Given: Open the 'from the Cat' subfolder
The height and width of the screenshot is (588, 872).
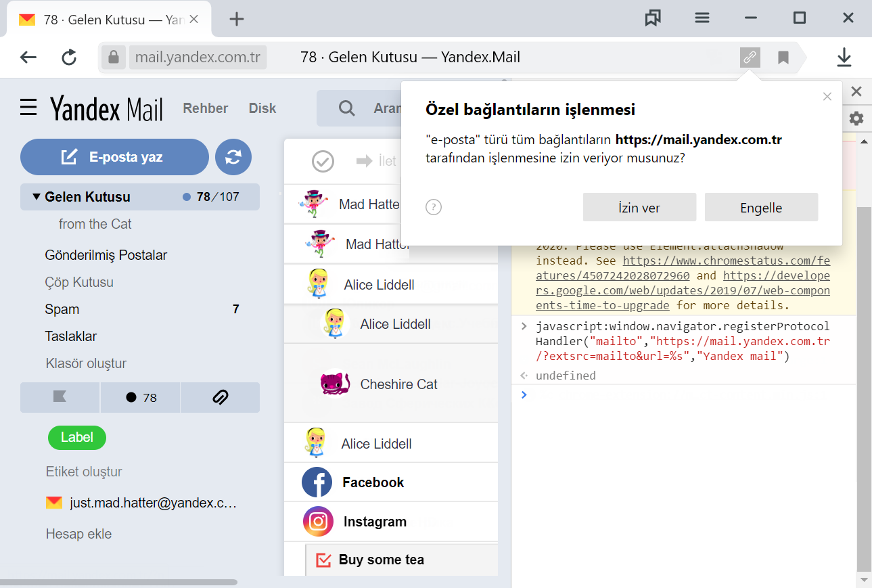Looking at the screenshot, I should click(95, 224).
